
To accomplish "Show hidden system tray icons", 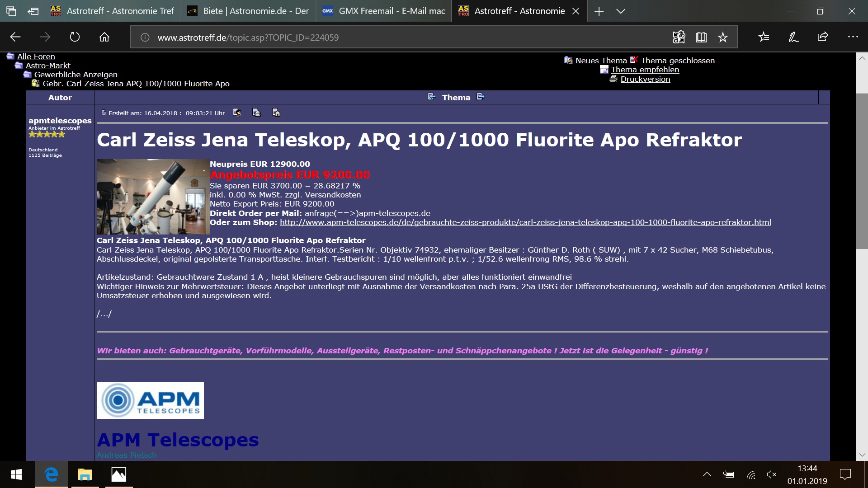I will click(707, 474).
